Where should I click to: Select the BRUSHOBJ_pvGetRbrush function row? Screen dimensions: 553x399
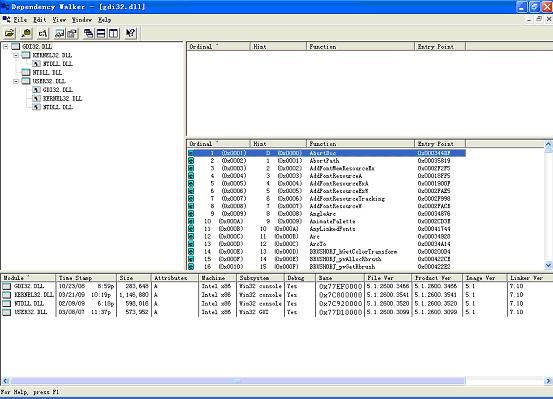(x=327, y=267)
